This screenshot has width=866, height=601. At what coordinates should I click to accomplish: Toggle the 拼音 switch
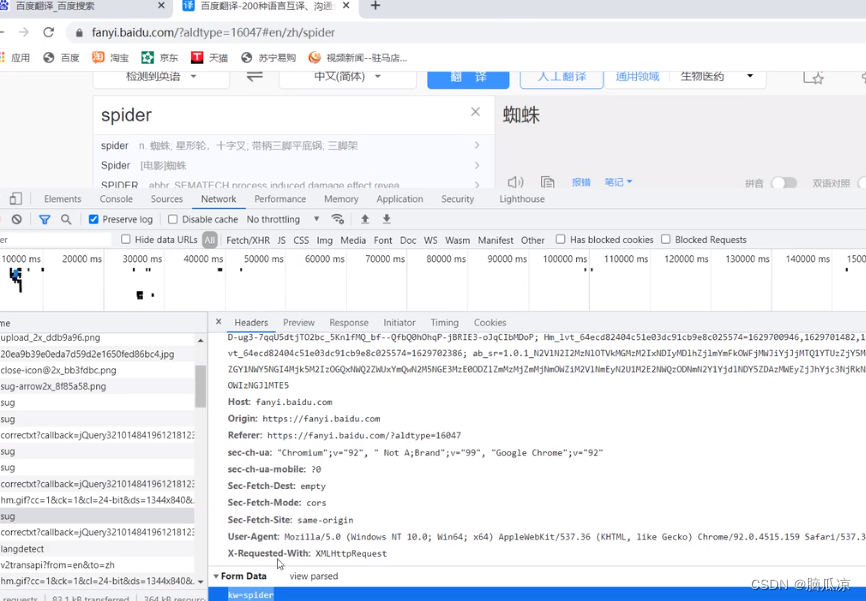tap(784, 183)
